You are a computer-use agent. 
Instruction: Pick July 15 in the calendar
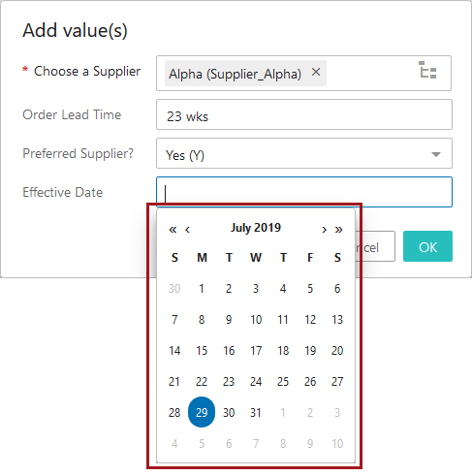(202, 350)
